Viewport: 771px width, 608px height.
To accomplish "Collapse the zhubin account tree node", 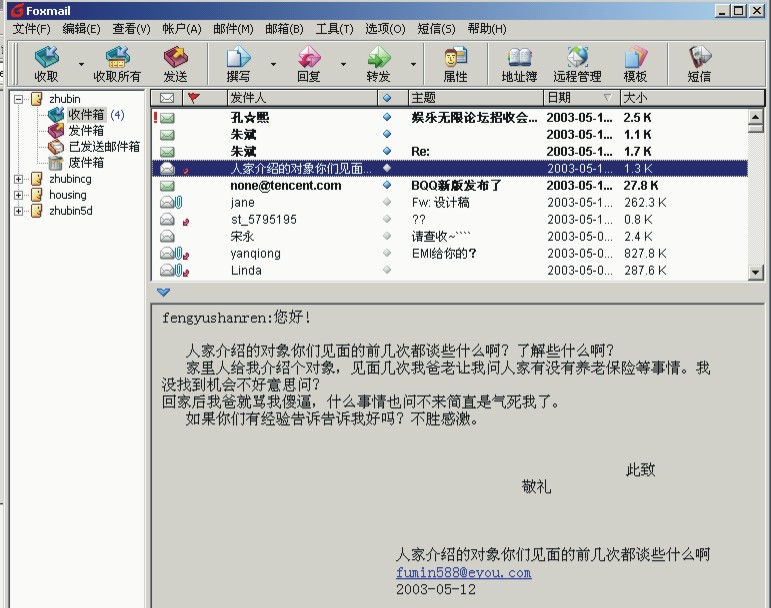I will (x=19, y=99).
